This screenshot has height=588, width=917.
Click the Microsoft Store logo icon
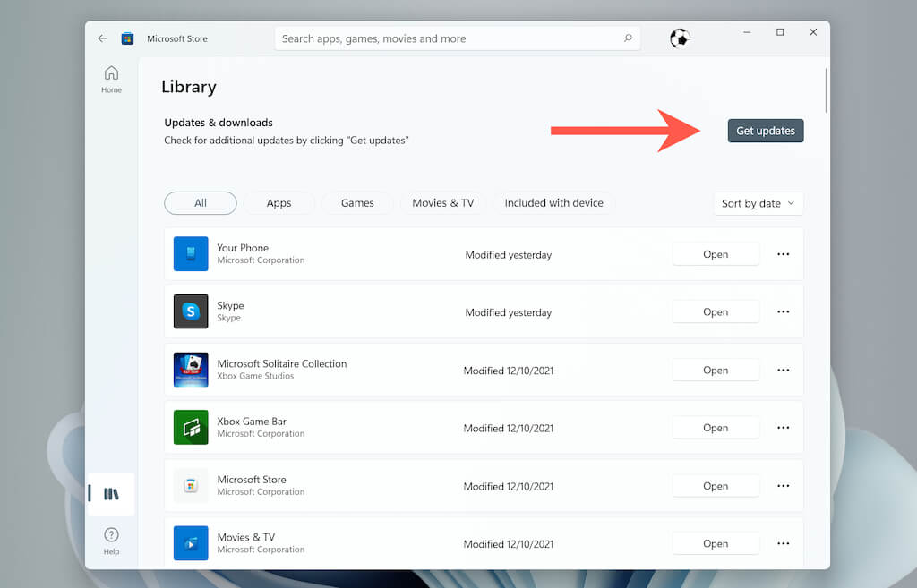click(x=127, y=38)
